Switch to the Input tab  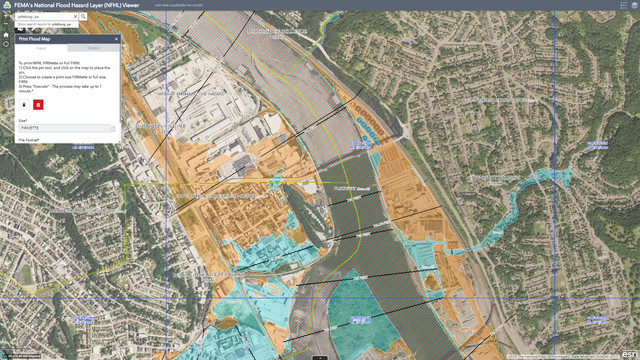41,48
